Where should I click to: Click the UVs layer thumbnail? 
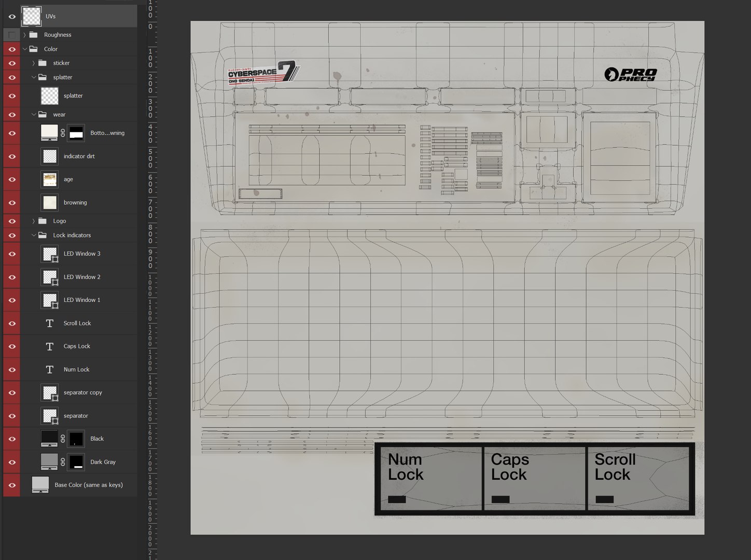32,17
